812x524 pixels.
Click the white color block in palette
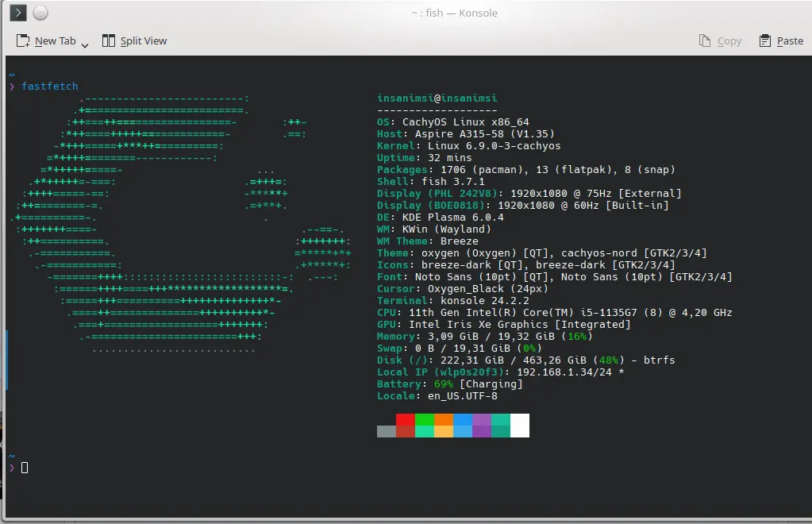[520, 425]
